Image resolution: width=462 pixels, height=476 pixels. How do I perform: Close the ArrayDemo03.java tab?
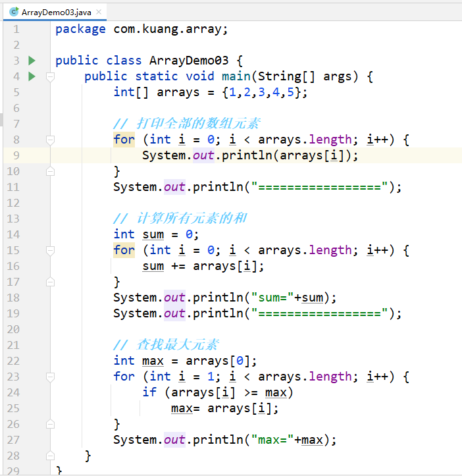99,12
